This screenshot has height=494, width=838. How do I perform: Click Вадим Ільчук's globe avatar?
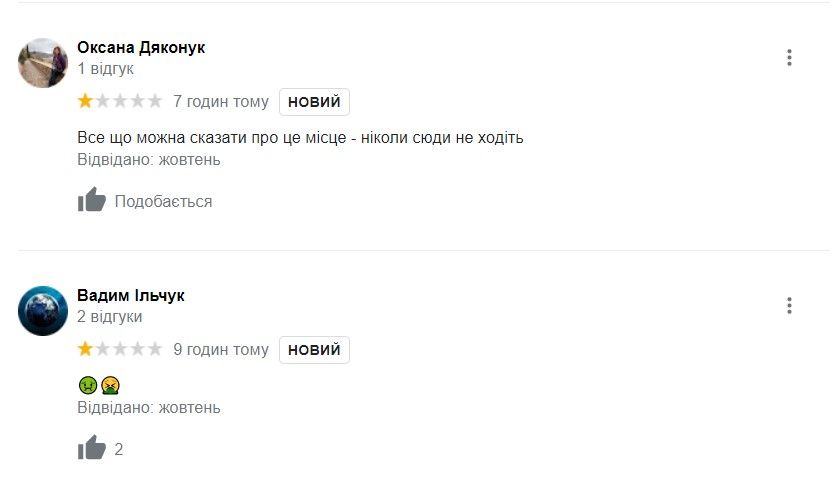(x=43, y=311)
